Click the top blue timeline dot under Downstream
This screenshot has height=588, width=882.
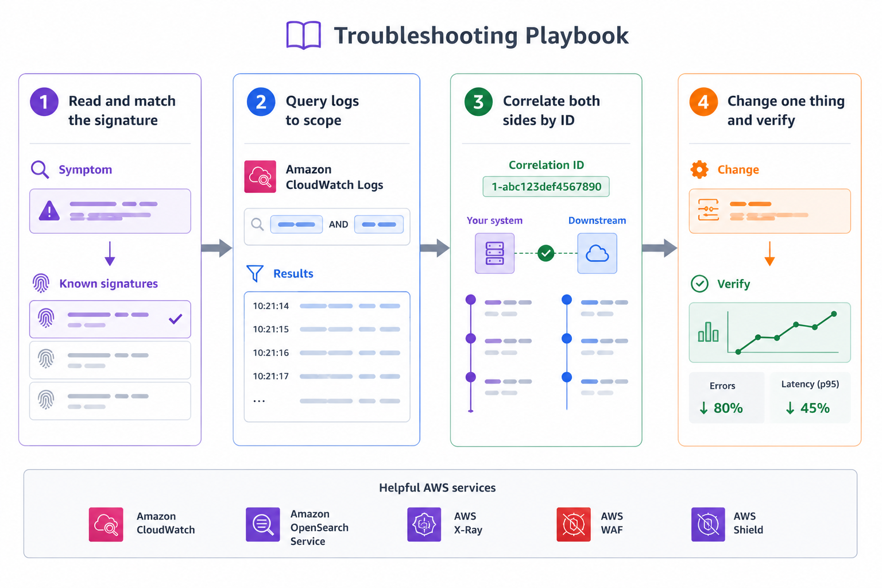[567, 299]
